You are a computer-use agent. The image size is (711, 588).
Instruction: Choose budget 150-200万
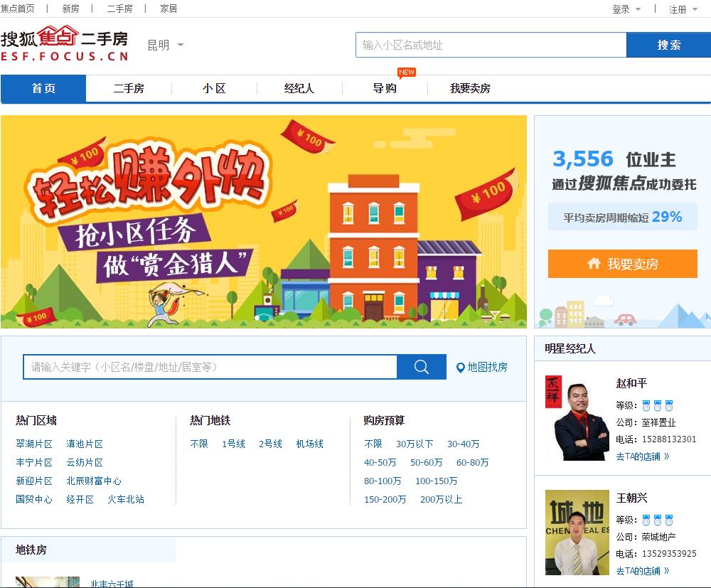point(385,500)
